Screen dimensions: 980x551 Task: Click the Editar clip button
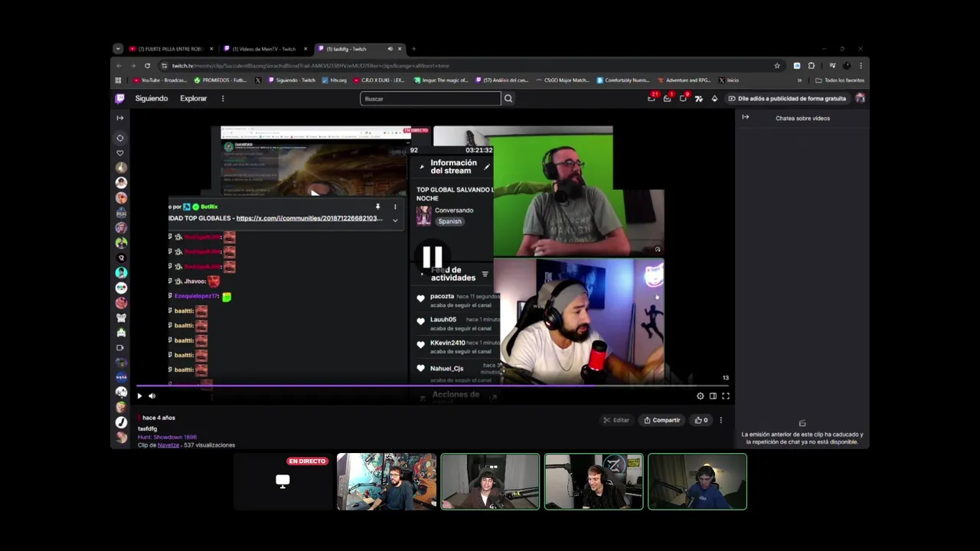[x=616, y=419]
